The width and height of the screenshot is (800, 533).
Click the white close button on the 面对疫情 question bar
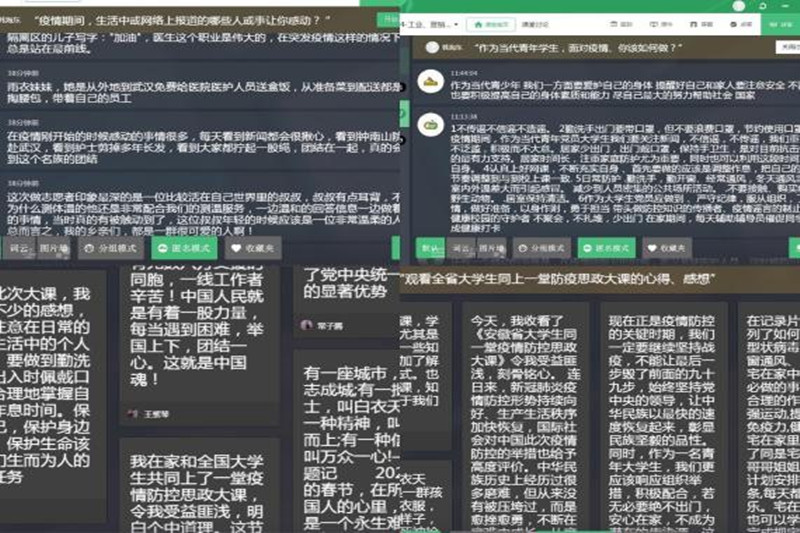(x=788, y=47)
